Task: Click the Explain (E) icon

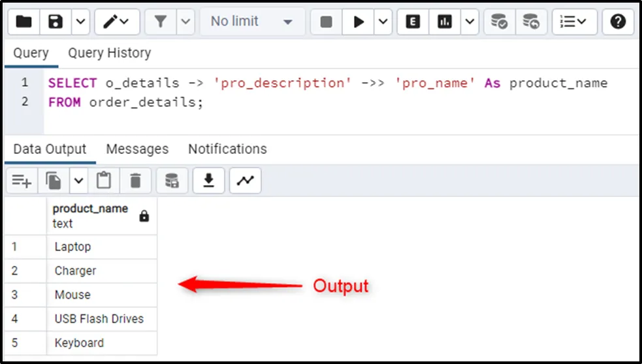Action: click(x=413, y=22)
